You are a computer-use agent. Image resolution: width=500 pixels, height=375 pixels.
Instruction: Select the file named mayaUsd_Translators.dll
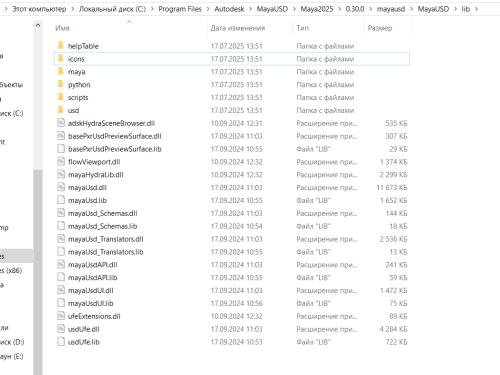[106, 239]
